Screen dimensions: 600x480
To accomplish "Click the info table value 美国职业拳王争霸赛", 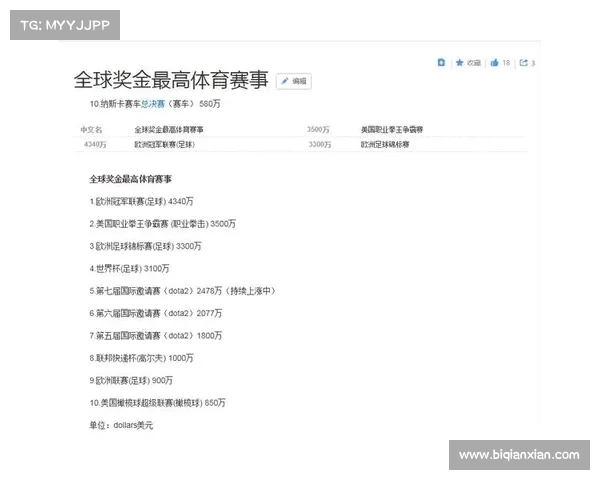I will click(392, 130).
